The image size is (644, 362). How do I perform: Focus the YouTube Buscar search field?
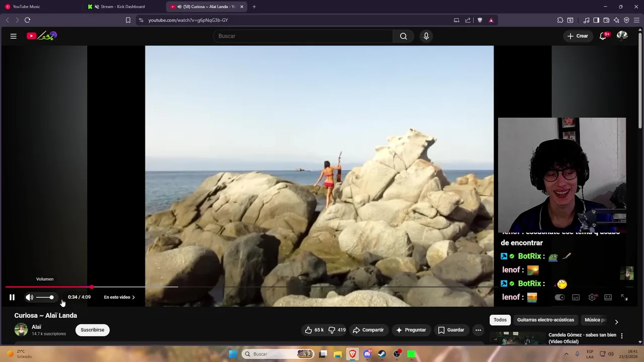click(303, 36)
